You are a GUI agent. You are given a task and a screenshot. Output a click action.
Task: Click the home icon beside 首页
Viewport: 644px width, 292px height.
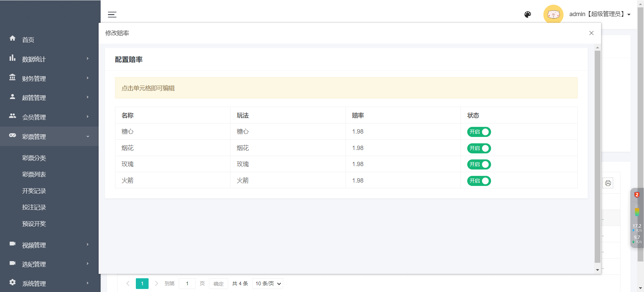pos(12,38)
